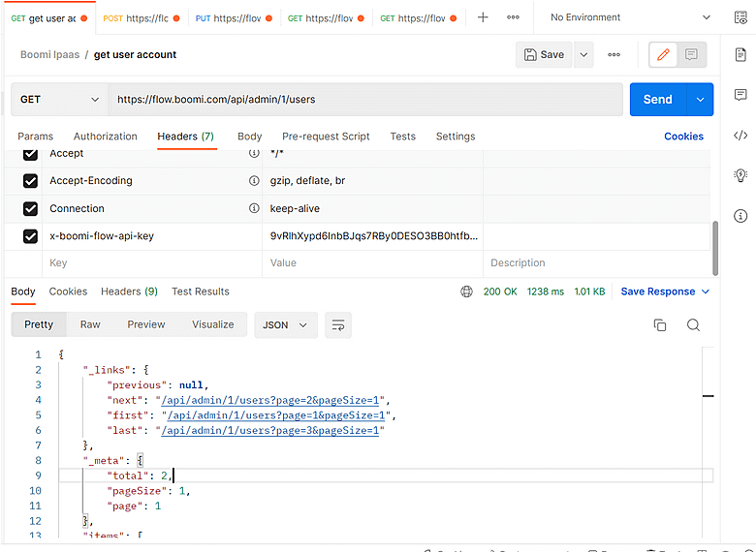Viewport: 756px width, 552px height.
Task: Switch to the Authorization tab
Action: (106, 137)
